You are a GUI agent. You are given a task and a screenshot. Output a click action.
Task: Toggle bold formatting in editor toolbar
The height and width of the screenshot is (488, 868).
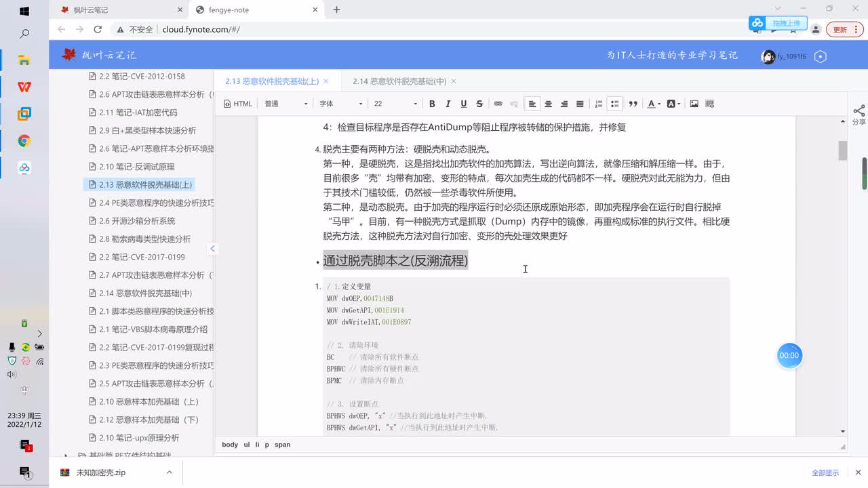(x=432, y=104)
